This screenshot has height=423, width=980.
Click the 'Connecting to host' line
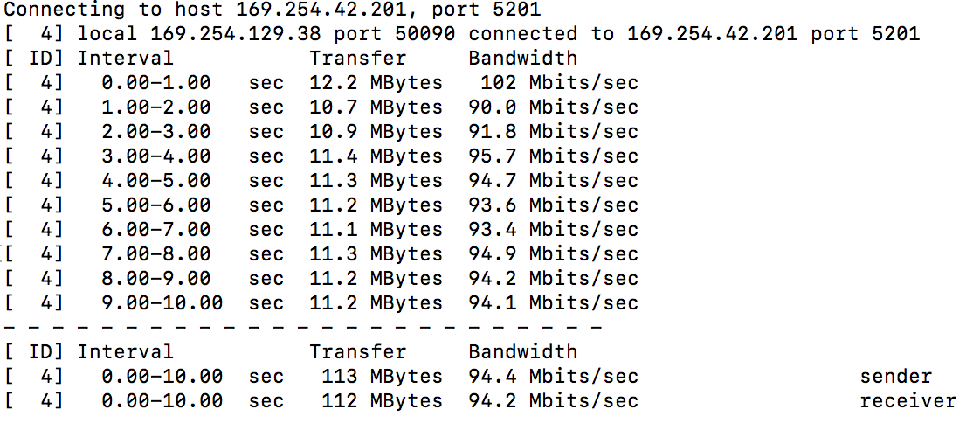273,10
